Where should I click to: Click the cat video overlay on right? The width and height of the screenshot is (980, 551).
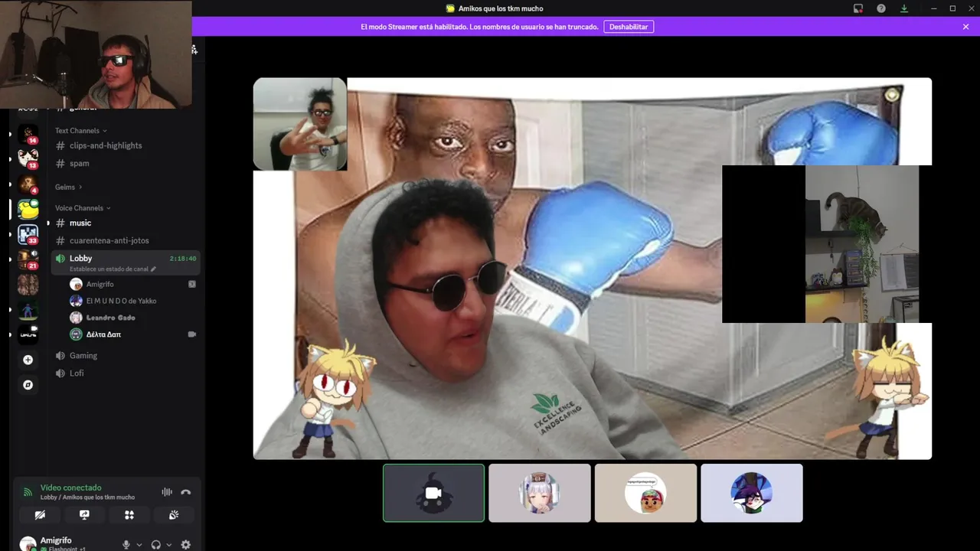click(x=827, y=244)
